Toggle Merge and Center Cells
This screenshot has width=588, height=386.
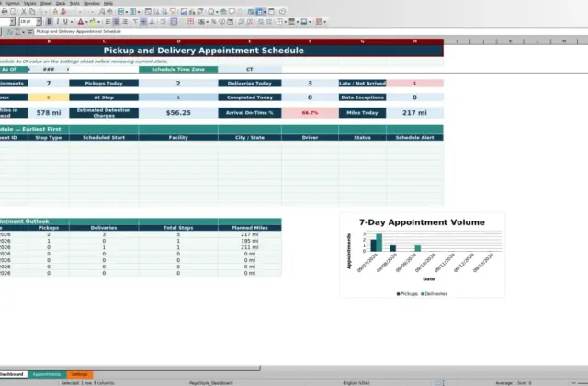[174, 22]
